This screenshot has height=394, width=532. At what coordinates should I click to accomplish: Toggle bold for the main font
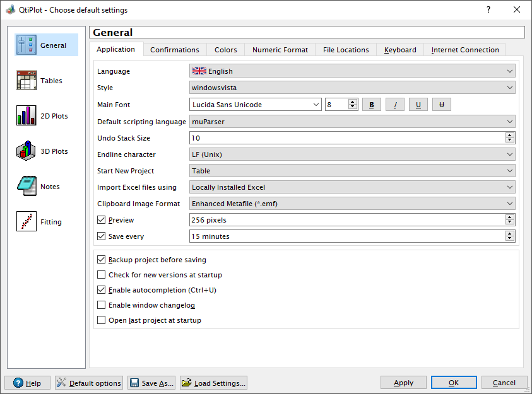click(x=372, y=105)
